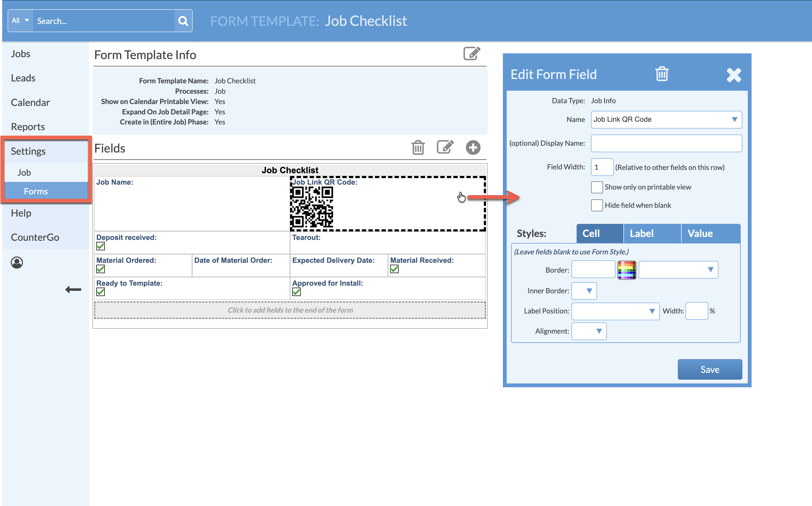
Task: Toggle Material Received checkbox
Action: click(395, 269)
